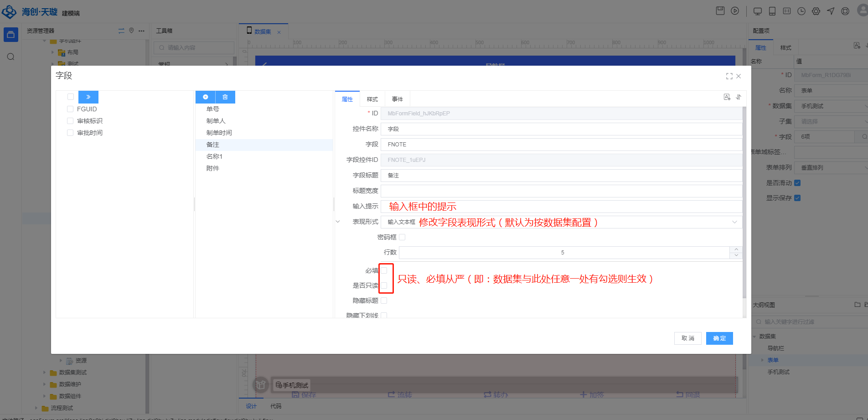Click the play preview icon in top bar

(x=735, y=11)
